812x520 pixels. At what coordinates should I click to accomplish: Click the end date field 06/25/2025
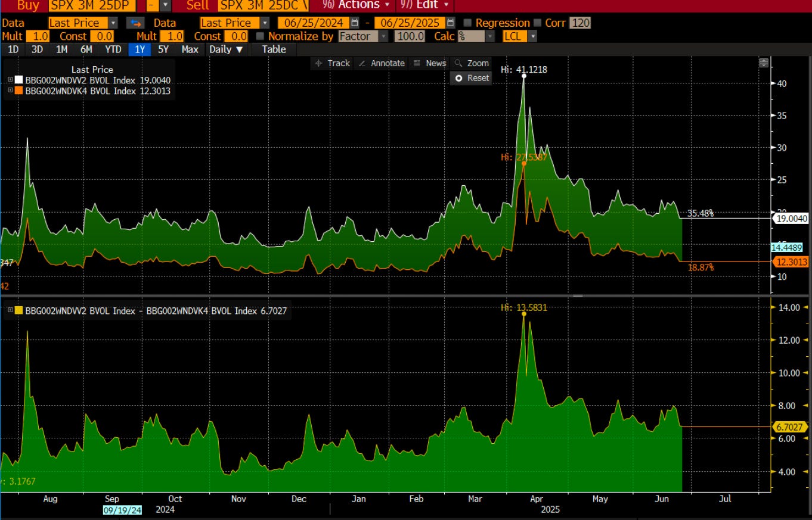[410, 23]
